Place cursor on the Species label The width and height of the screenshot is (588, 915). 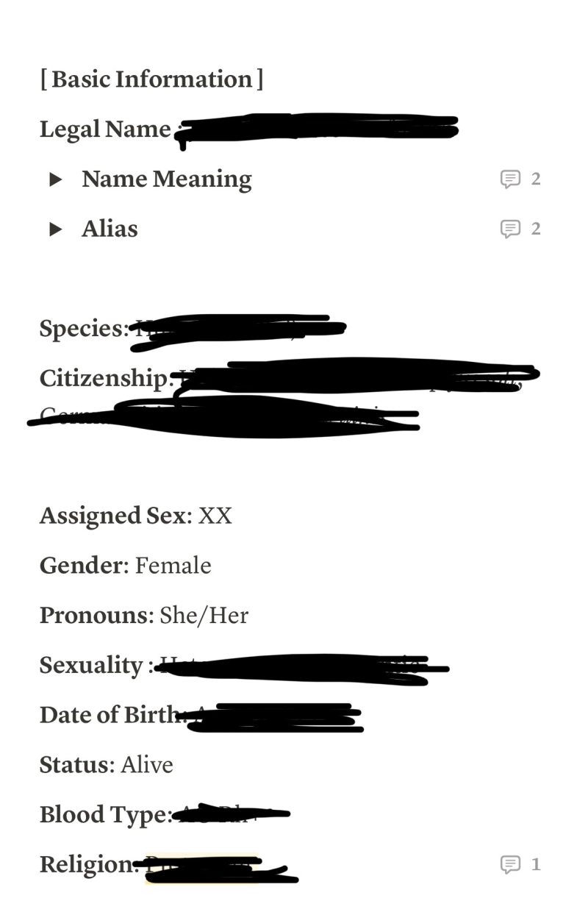tap(82, 329)
